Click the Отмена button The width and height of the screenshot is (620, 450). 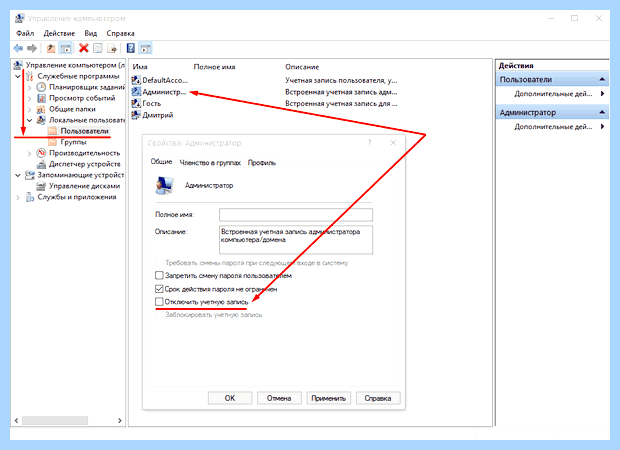pos(279,398)
